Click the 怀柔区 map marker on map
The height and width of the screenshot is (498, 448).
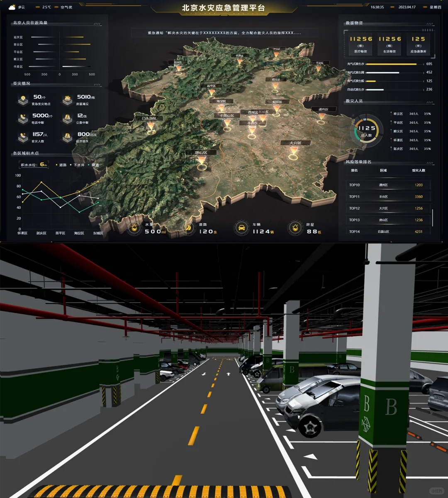239,62
